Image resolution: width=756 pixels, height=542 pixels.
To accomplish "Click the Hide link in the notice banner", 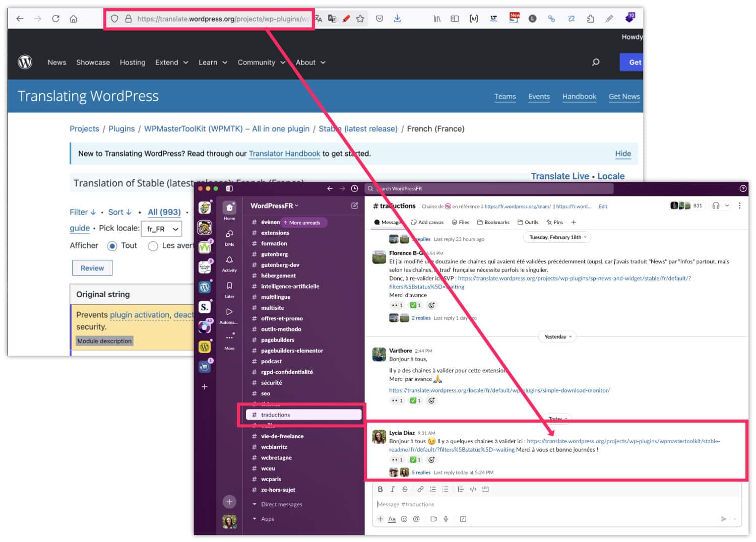I will point(623,154).
